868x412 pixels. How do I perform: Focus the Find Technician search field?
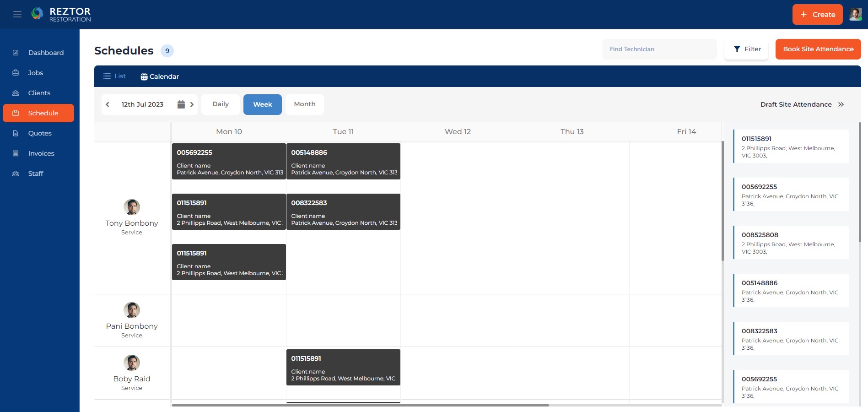[x=659, y=49]
